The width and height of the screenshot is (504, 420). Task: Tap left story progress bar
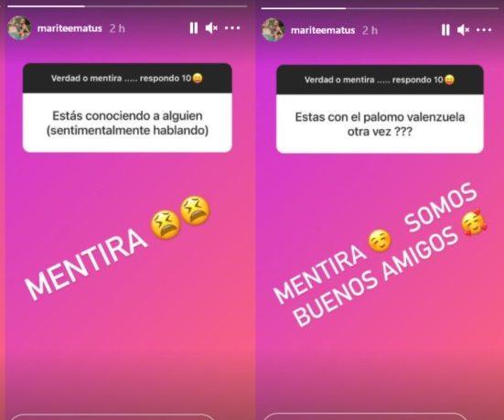127,6
